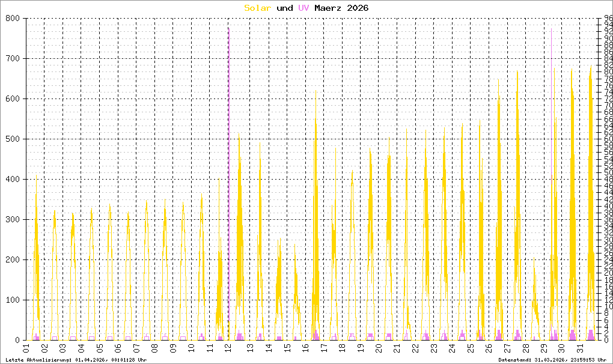The width and height of the screenshot is (613, 364).
Task: Click the 60 label on right UV axis
Action: [x=608, y=139]
